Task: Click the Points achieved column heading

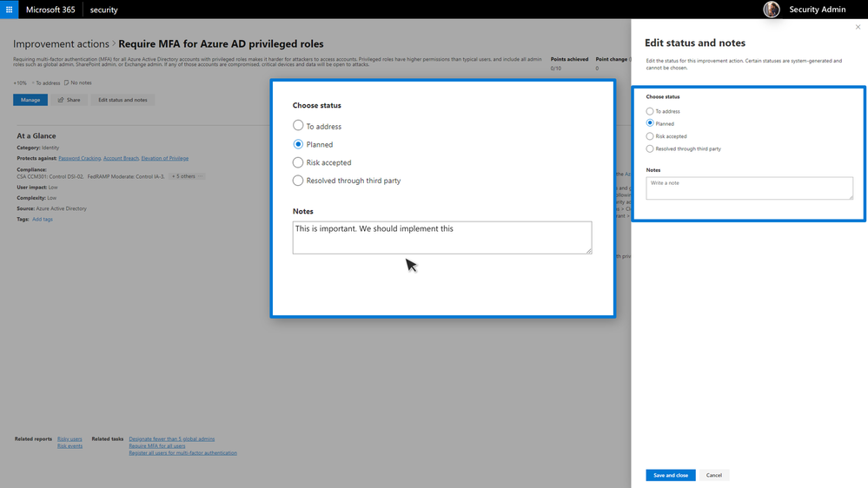Action: click(569, 59)
